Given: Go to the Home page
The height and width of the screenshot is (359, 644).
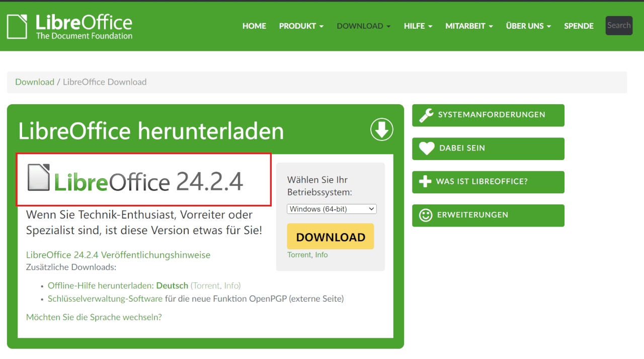Looking at the screenshot, I should pos(254,26).
